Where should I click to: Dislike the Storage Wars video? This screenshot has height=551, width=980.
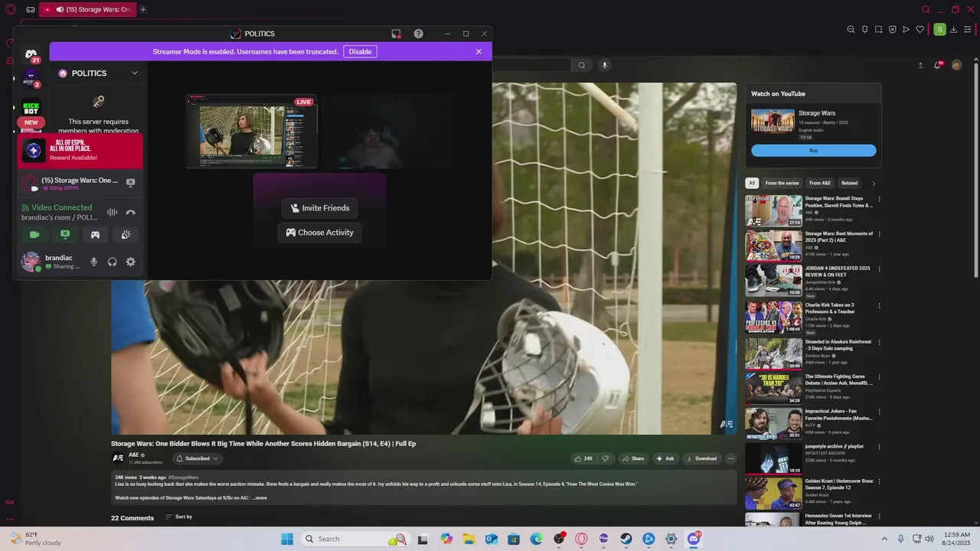click(x=605, y=458)
